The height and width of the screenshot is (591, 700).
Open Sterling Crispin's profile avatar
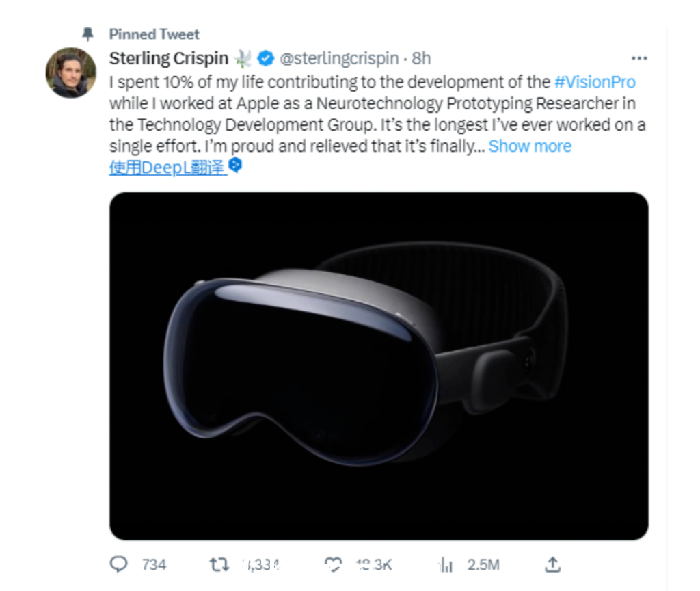click(71, 73)
